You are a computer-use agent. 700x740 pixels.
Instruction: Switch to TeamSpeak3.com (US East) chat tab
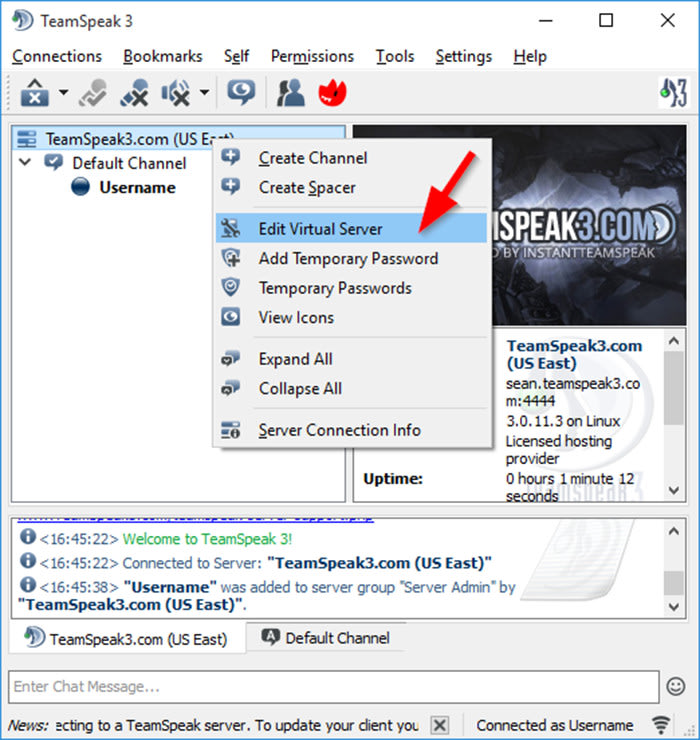click(x=127, y=639)
